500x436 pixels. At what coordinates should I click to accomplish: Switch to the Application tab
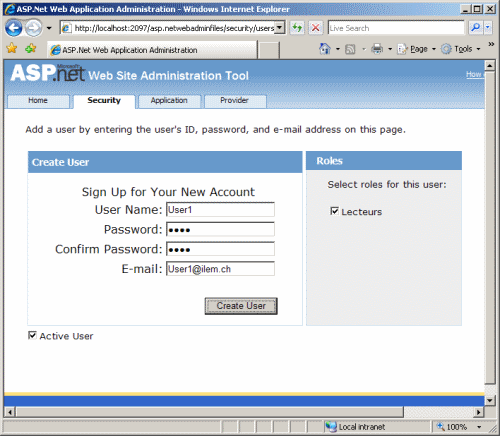(169, 101)
